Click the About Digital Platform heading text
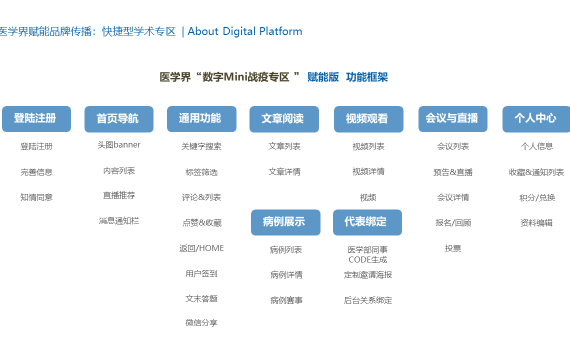 (x=245, y=31)
